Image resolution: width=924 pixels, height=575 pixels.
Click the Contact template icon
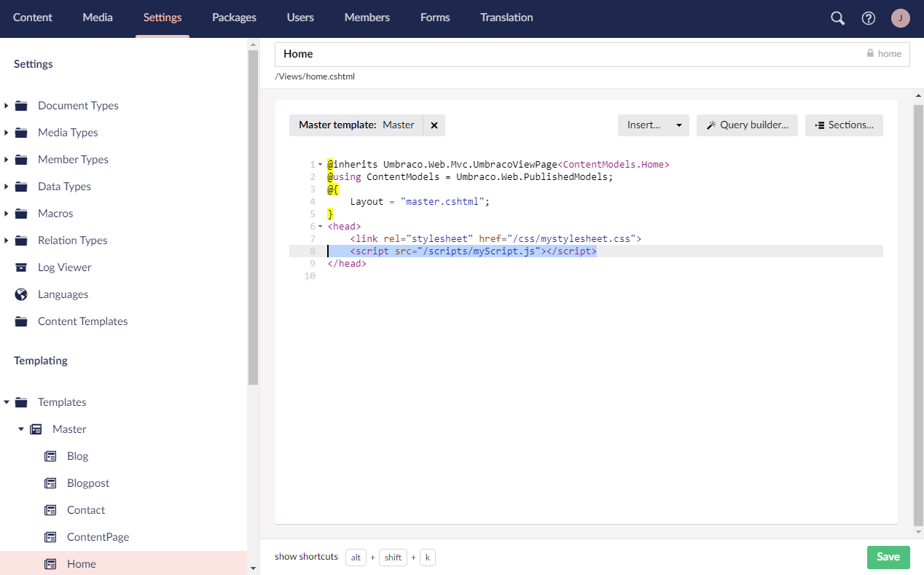(50, 510)
